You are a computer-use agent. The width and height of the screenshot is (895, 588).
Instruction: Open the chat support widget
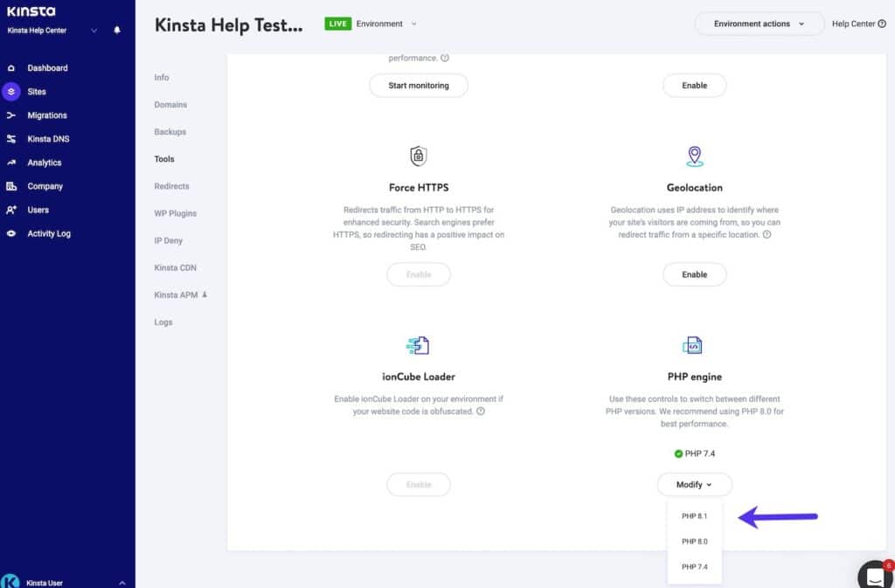(874, 574)
